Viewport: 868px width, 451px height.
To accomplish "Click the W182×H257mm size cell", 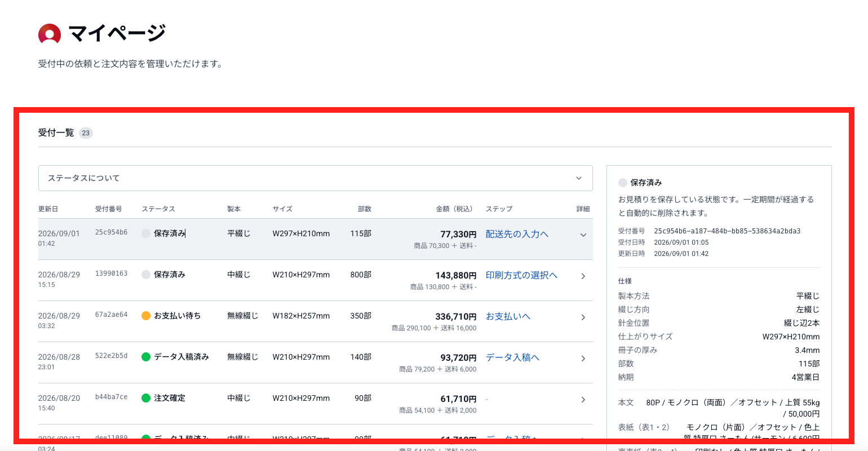I will [x=301, y=316].
